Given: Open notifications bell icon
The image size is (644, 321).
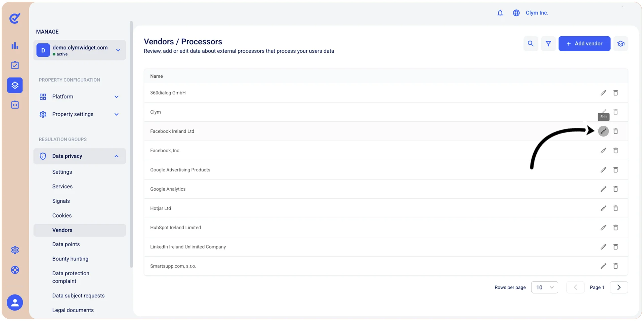Looking at the screenshot, I should (500, 13).
